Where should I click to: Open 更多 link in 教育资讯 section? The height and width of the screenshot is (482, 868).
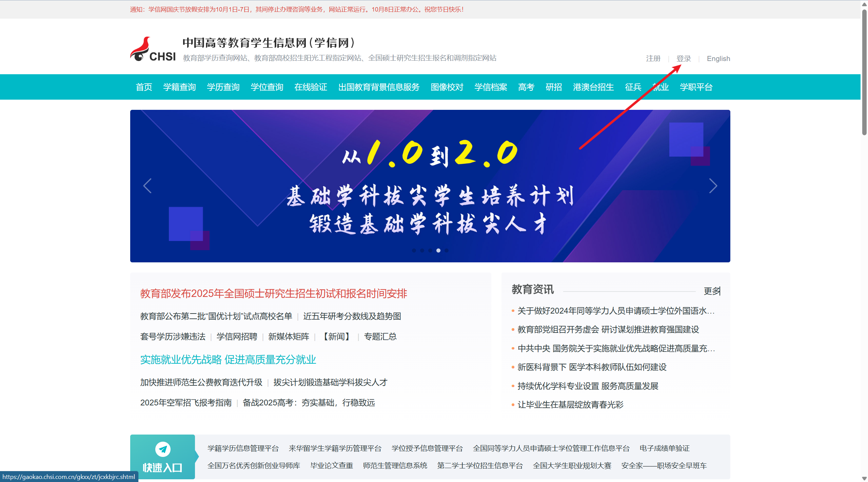(712, 291)
